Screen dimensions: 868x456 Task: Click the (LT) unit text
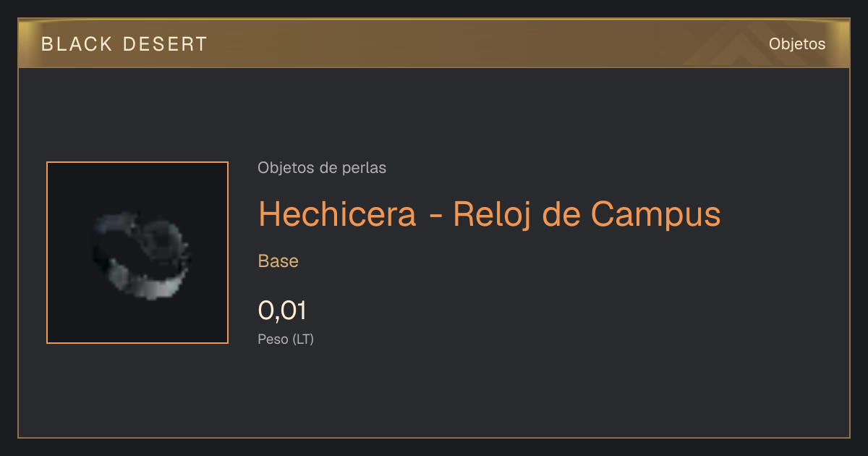tap(303, 339)
